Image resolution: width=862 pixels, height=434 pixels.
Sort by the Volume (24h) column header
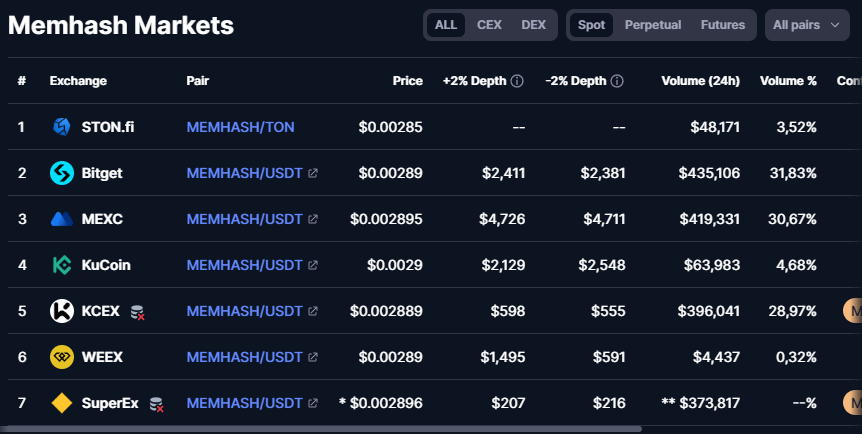pyautogui.click(x=700, y=81)
